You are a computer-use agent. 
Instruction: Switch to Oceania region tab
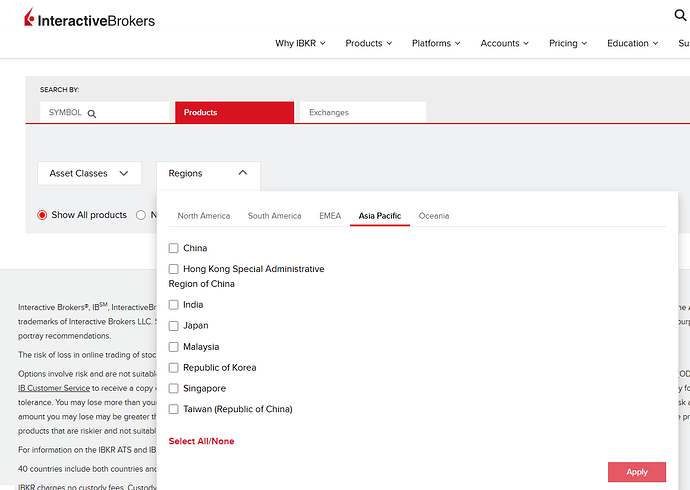pyautogui.click(x=434, y=216)
